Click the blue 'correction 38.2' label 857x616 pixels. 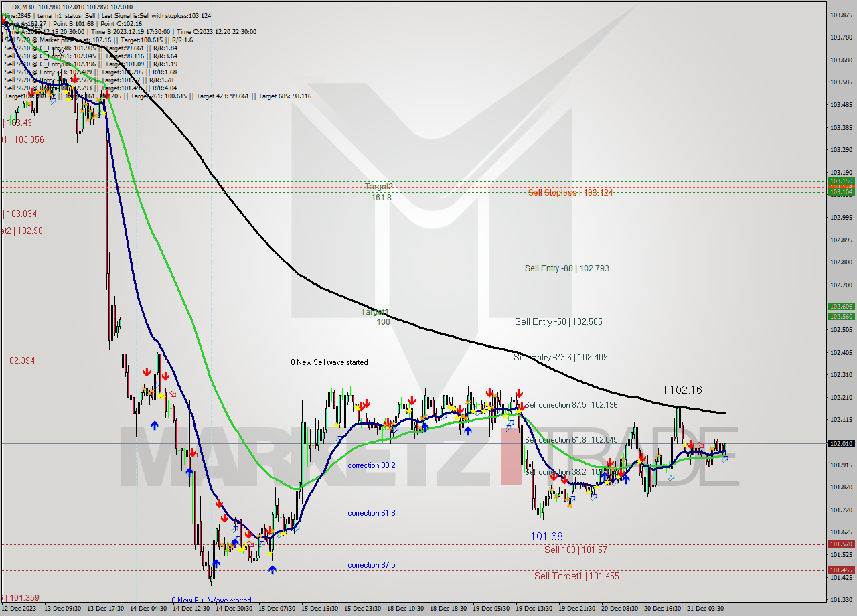click(x=372, y=465)
